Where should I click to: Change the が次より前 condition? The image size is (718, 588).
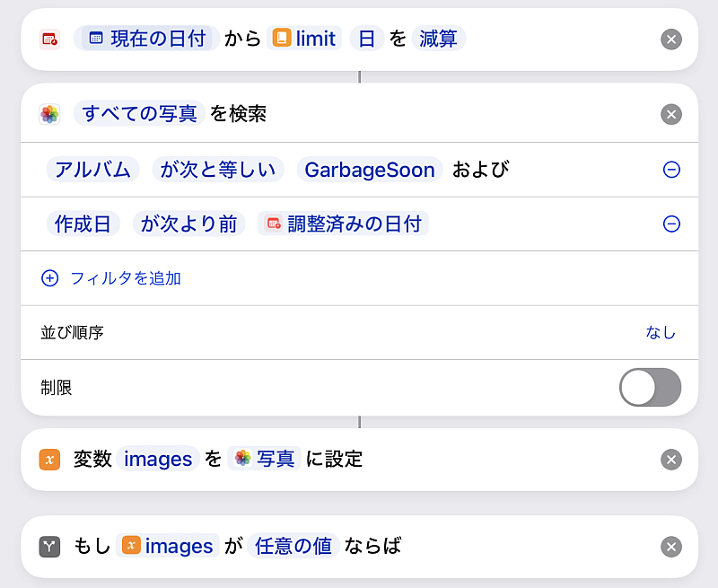coord(189,224)
